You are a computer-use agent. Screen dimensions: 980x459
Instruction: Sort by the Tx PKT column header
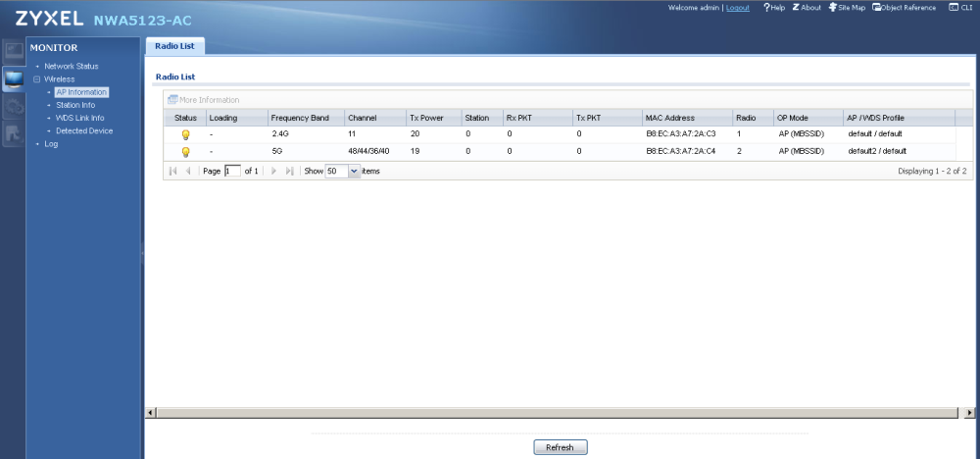(x=608, y=118)
